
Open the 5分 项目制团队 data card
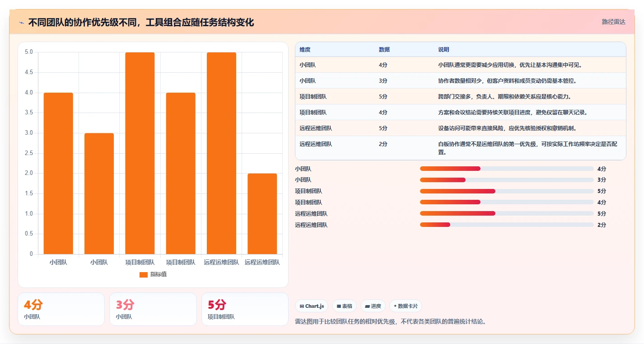245,309
